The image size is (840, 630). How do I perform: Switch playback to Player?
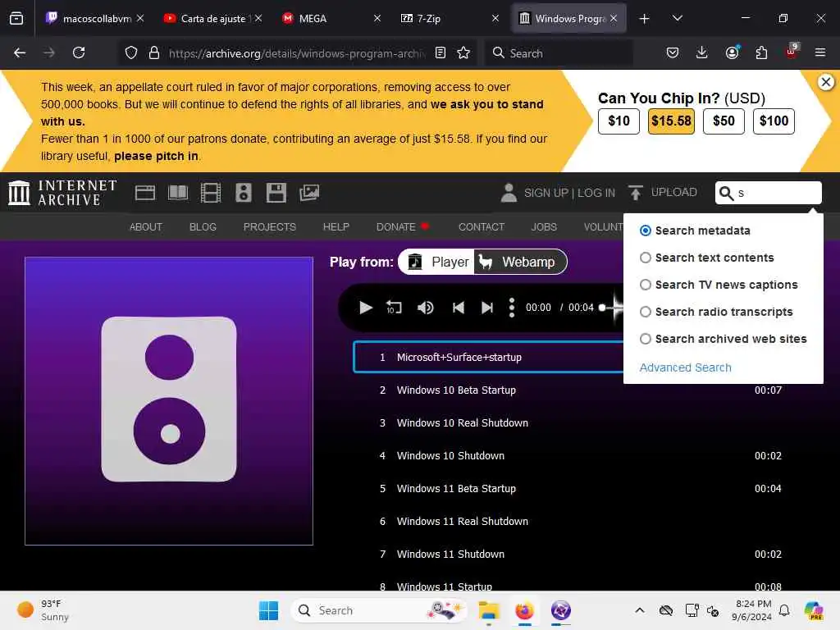pos(437,262)
